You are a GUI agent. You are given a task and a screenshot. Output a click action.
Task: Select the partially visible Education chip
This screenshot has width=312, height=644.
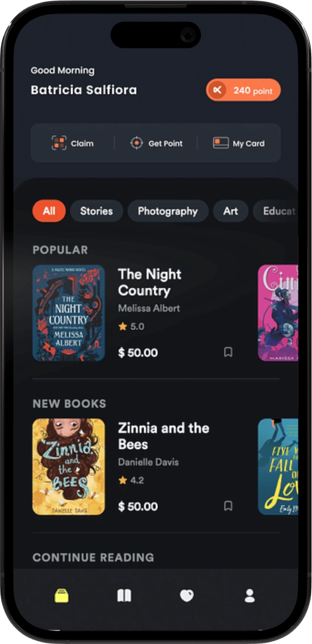point(277,211)
